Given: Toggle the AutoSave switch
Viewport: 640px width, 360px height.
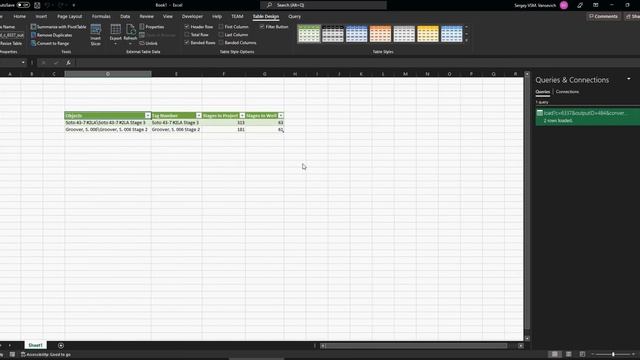Looking at the screenshot, I should (x=23, y=5).
